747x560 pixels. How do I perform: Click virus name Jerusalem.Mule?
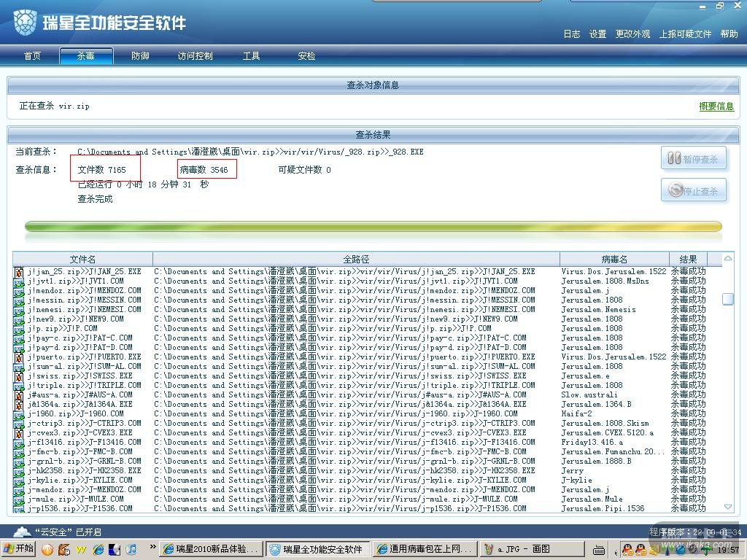(x=592, y=499)
